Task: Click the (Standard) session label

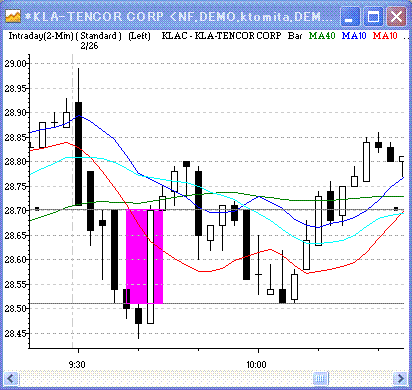Action: [x=99, y=36]
